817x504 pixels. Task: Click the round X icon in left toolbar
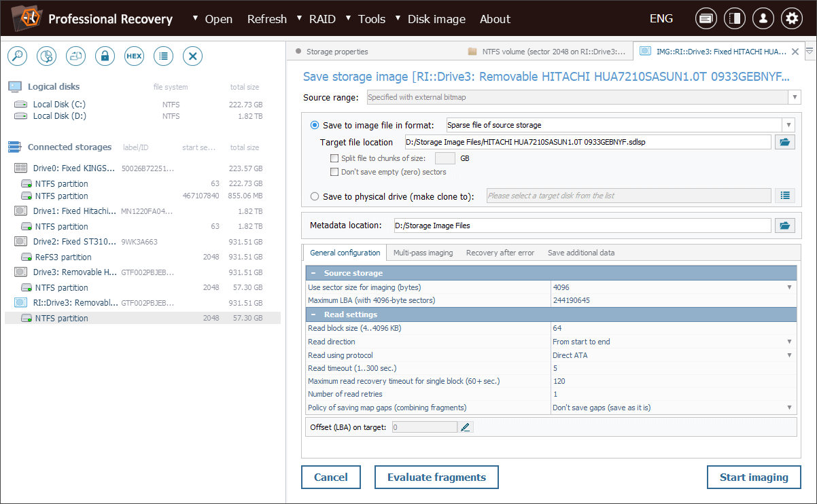pyautogui.click(x=193, y=56)
